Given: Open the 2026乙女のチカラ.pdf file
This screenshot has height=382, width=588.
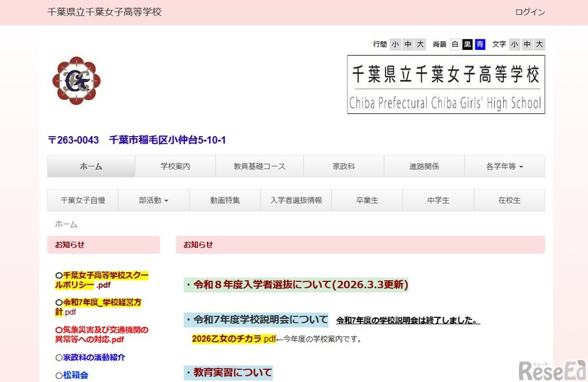Looking at the screenshot, I should pyautogui.click(x=233, y=339).
